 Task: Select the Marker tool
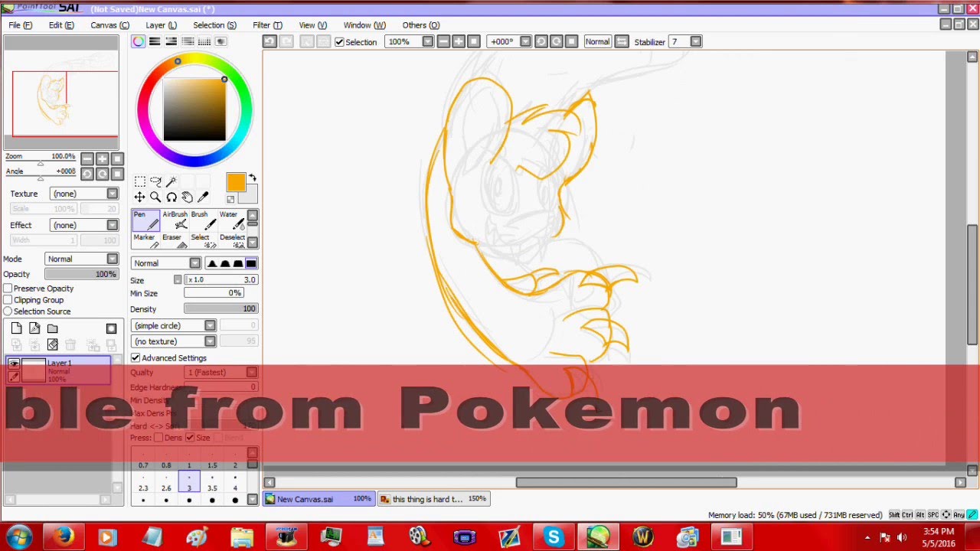145,241
